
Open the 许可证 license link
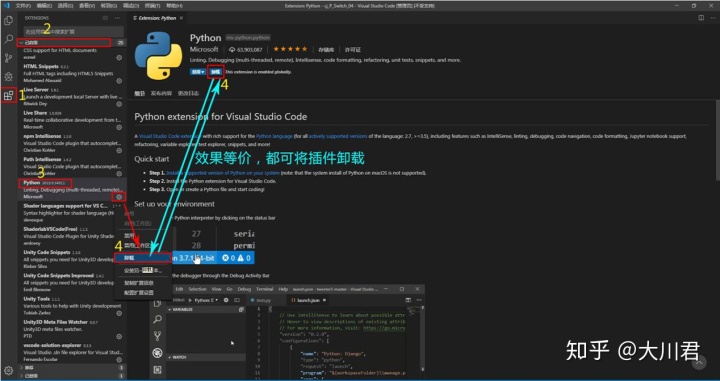pyautogui.click(x=353, y=50)
